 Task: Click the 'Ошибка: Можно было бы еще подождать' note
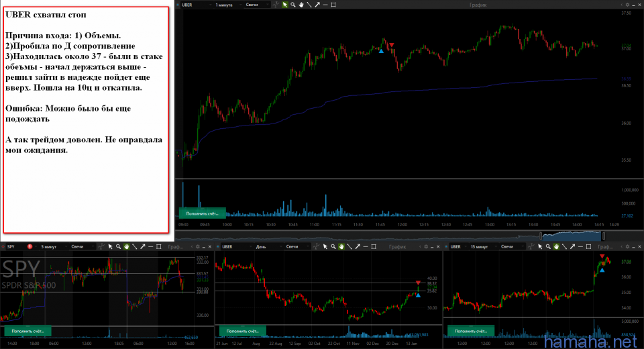68,114
